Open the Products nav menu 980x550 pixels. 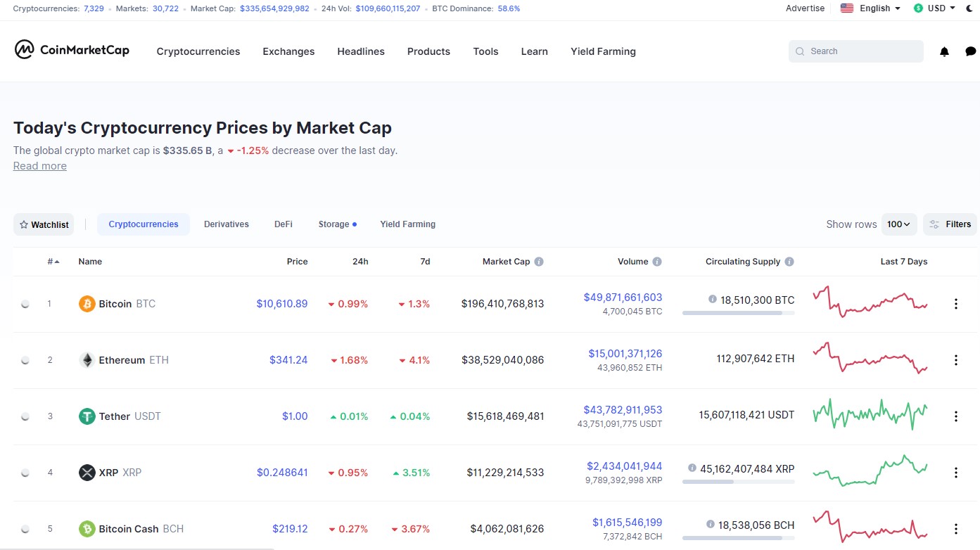[x=428, y=51]
